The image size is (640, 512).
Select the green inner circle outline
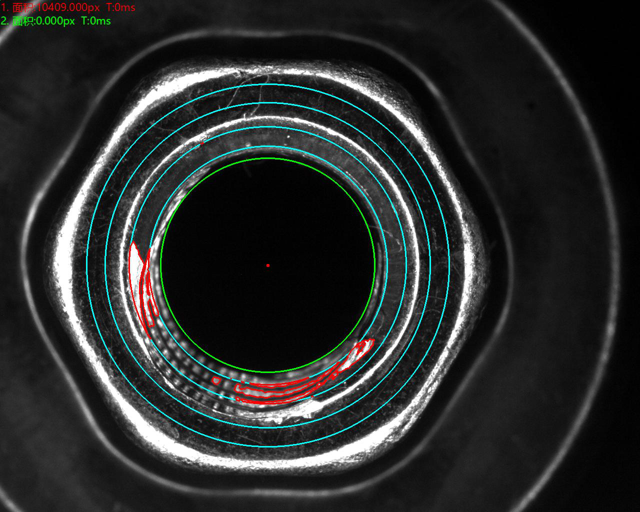pyautogui.click(x=268, y=158)
